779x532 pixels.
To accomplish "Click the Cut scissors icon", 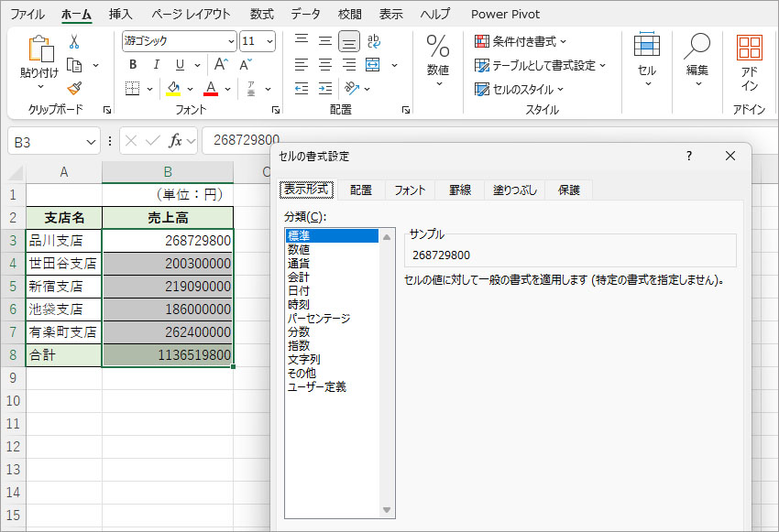I will (74, 42).
